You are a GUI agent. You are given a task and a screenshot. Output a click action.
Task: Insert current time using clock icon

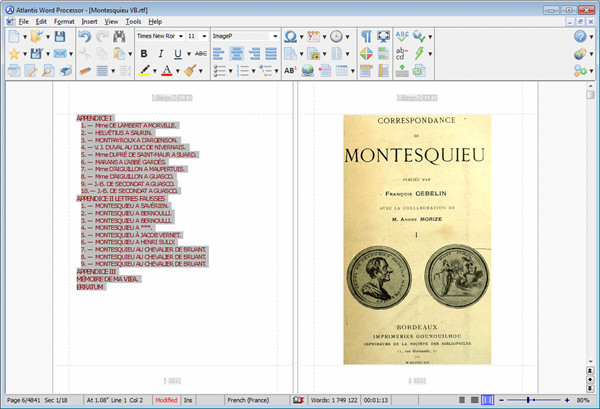336,36
